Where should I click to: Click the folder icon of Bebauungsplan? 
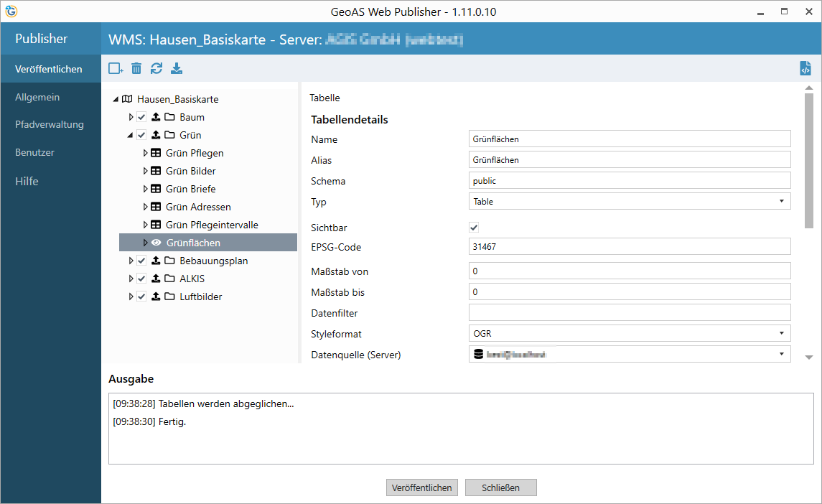[x=169, y=260]
